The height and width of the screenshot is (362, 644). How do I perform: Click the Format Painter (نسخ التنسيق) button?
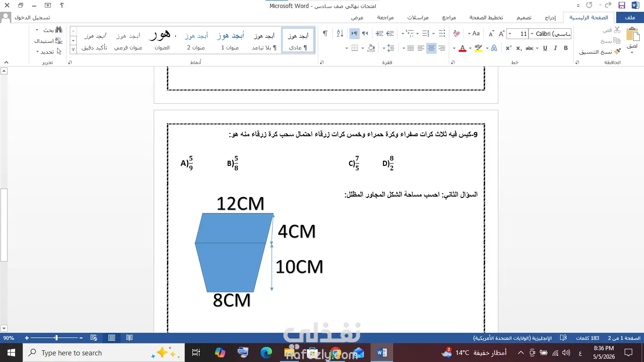(x=600, y=52)
